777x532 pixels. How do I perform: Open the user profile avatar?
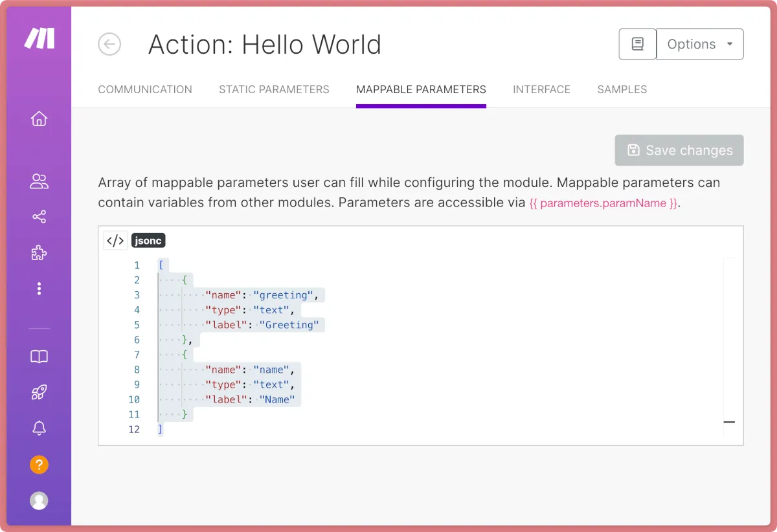tap(39, 500)
